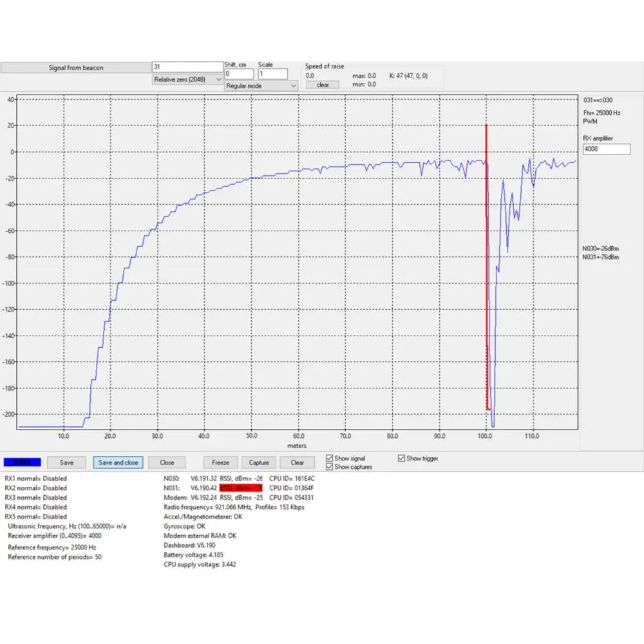Click the red N031 RSSI indicator
This screenshot has height=644, width=644.
click(x=241, y=488)
